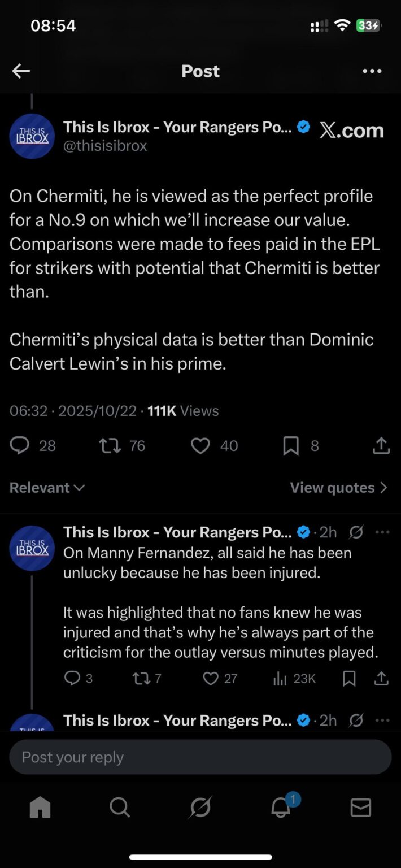401x868 pixels.
Task: Check notifications with the bell icon
Action: (x=280, y=808)
